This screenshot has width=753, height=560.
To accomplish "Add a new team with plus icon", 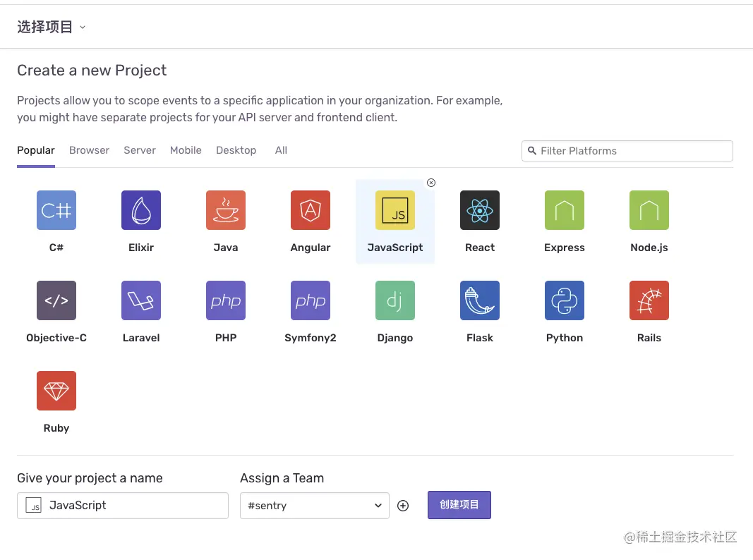I will coord(403,506).
